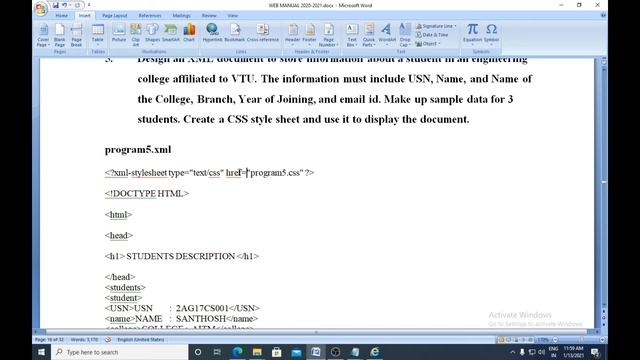Click the zoom slider in status bar

point(578,340)
